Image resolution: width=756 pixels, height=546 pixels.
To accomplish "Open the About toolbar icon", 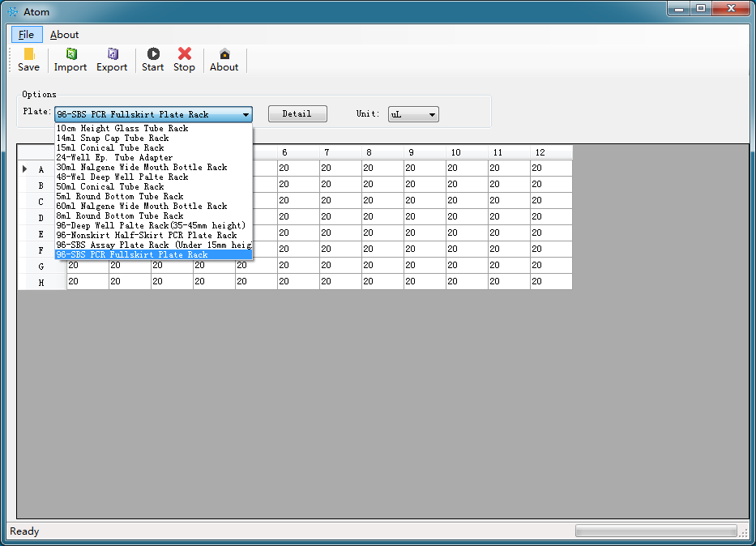I will point(224,59).
